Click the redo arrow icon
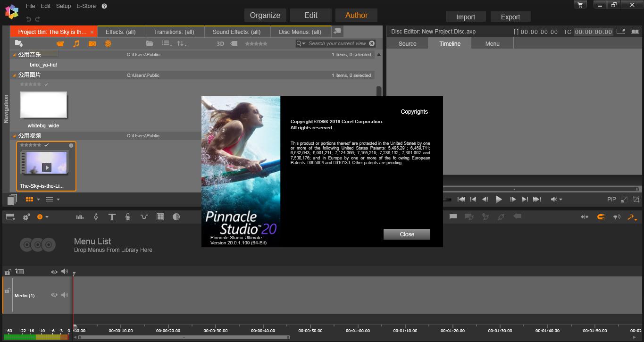The image size is (644, 342). click(x=37, y=19)
